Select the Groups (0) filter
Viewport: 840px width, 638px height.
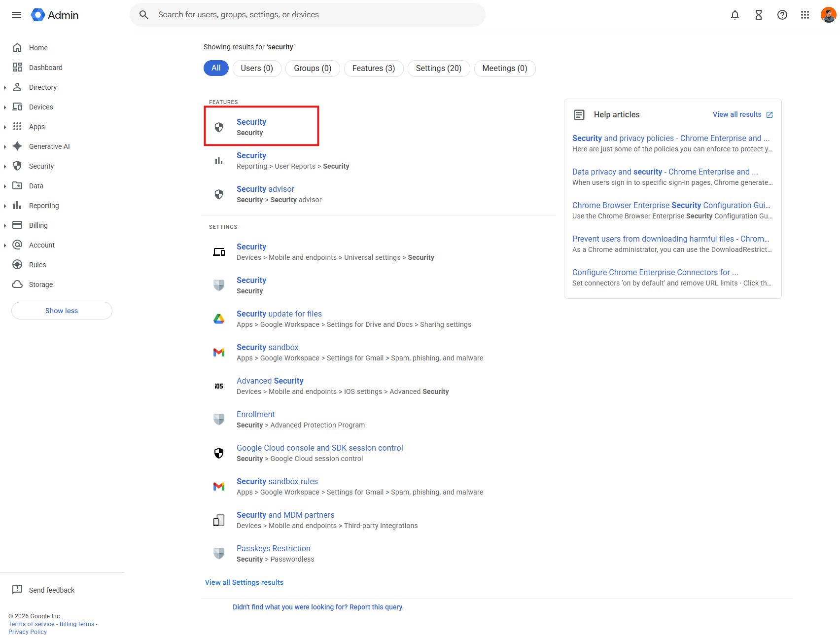tap(313, 68)
